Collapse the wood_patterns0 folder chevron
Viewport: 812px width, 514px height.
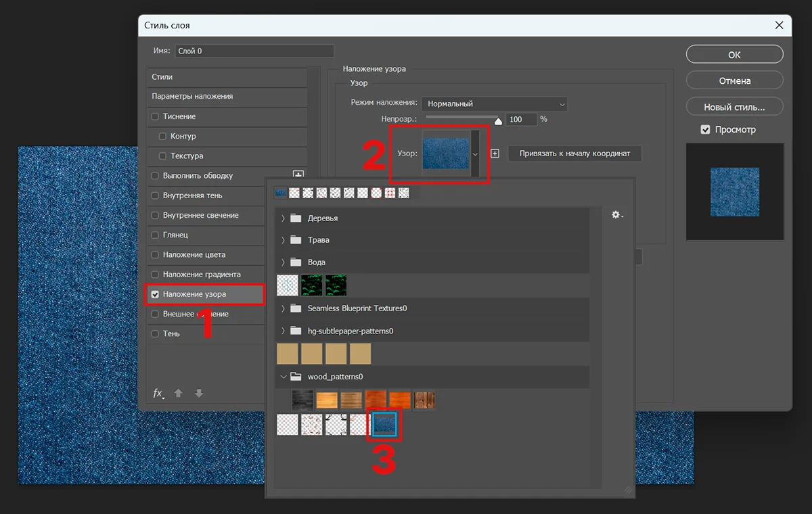pos(283,377)
